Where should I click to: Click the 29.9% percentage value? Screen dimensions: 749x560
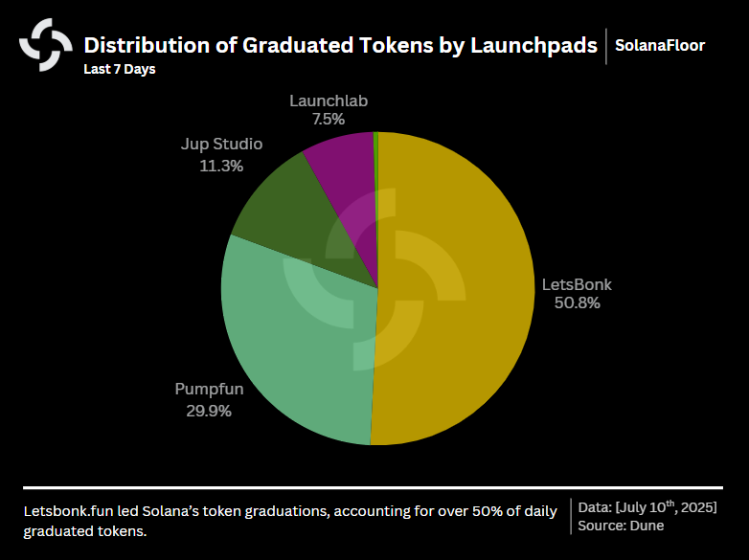click(209, 411)
